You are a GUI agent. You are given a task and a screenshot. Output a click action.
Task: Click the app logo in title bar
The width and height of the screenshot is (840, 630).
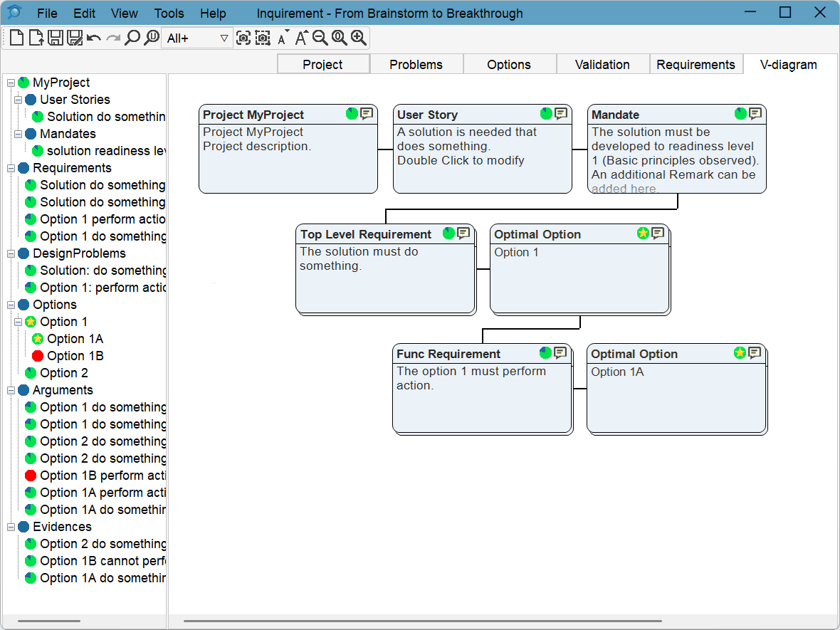[x=14, y=12]
